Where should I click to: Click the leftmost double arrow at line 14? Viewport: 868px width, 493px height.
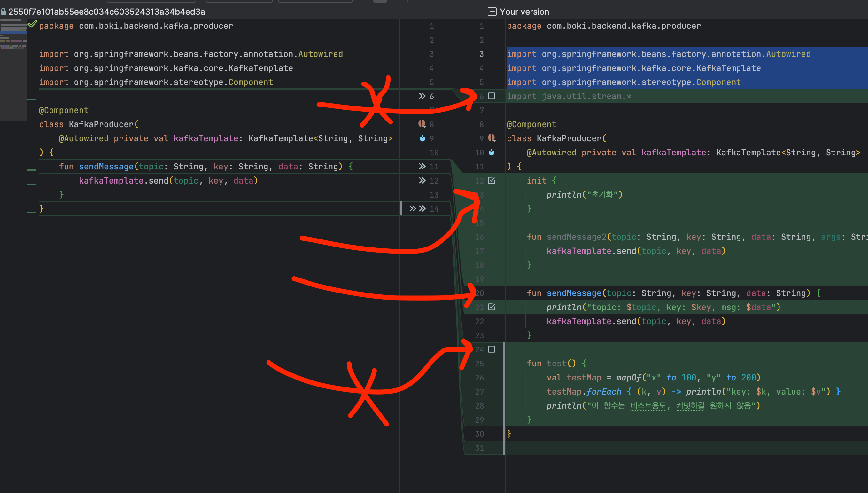[412, 208]
